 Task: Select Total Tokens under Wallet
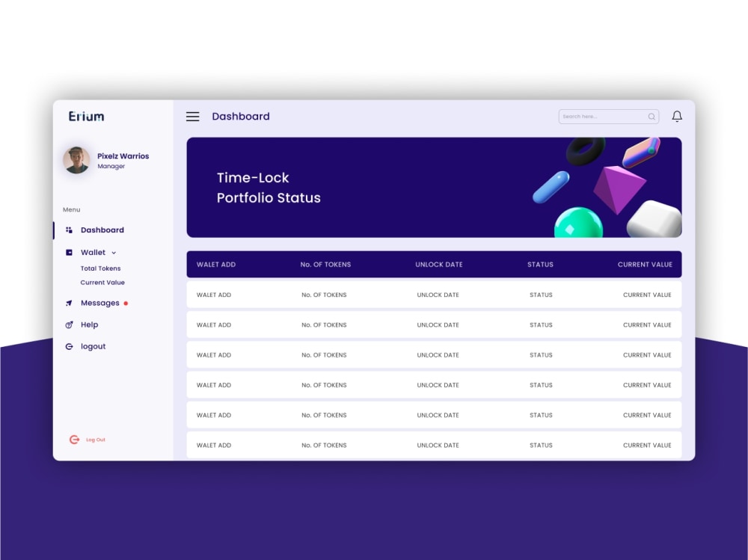(x=100, y=268)
